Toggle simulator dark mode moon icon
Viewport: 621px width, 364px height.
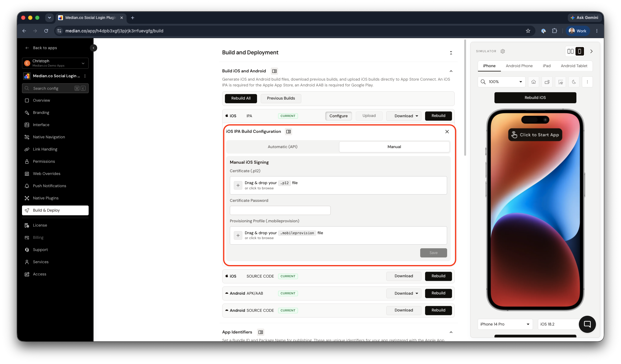[574, 82]
